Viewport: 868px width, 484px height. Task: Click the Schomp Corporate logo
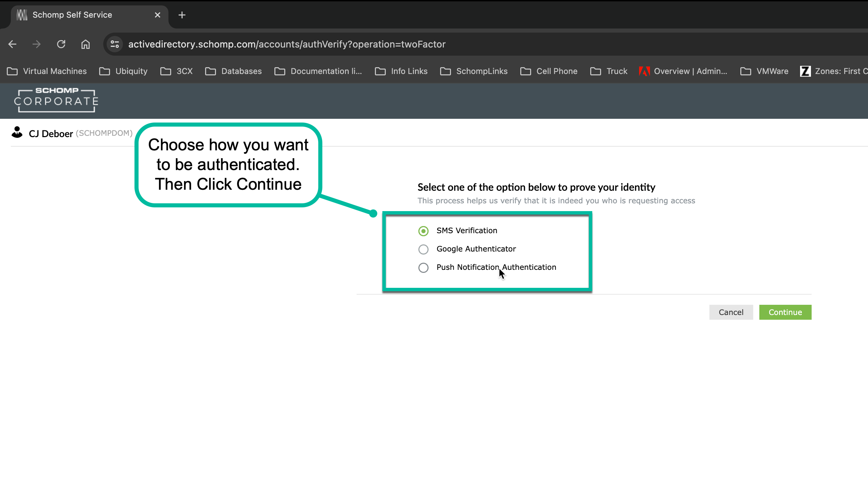[x=56, y=100]
